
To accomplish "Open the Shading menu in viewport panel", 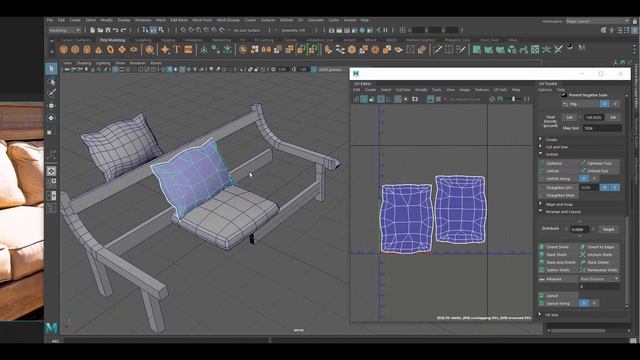I will tap(84, 63).
